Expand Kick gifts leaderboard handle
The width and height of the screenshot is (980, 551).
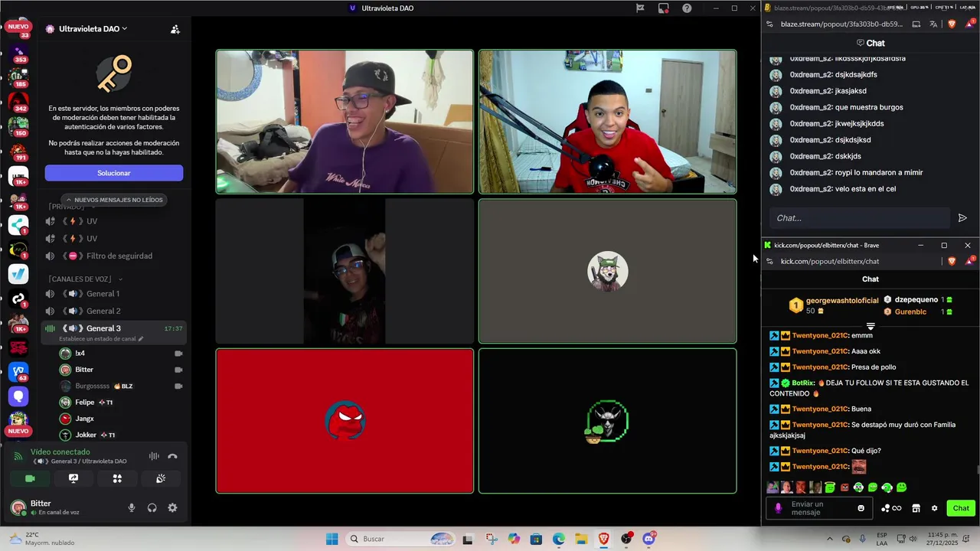pyautogui.click(x=871, y=327)
